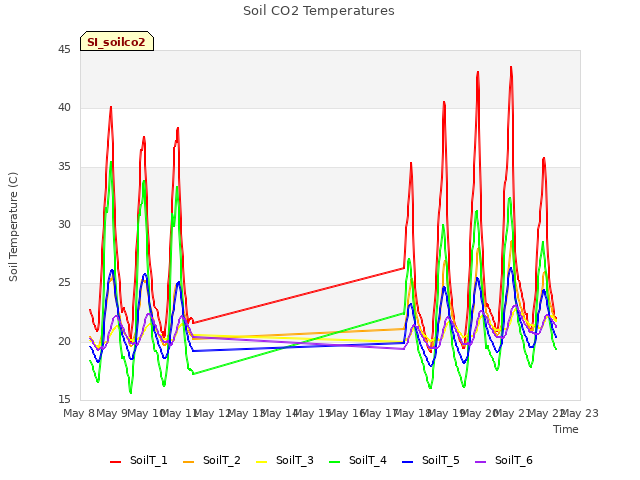The image size is (640, 480).
Task: Toggle the SoilT_5 legend entry
Action: pos(431,460)
